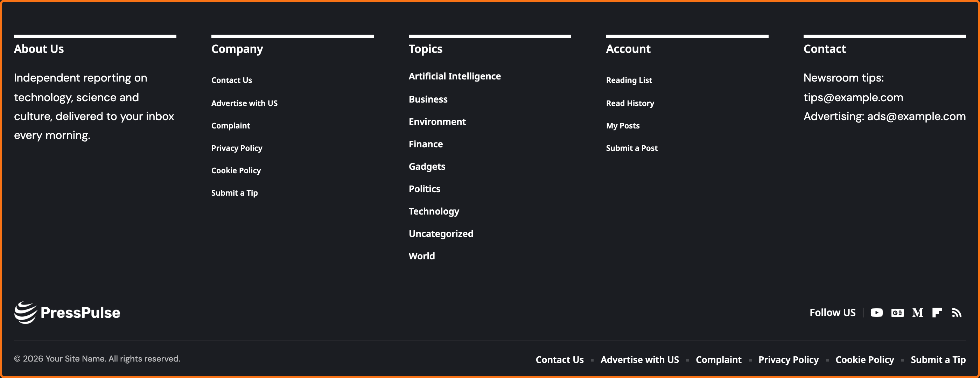Viewport: 980px width, 378px height.
Task: Go to the World topic
Action: (x=422, y=256)
